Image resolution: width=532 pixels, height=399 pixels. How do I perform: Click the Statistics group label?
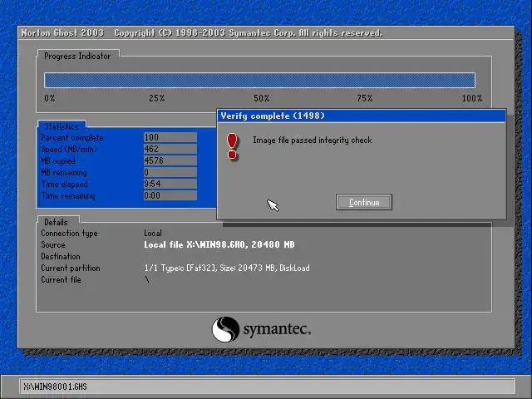62,126
